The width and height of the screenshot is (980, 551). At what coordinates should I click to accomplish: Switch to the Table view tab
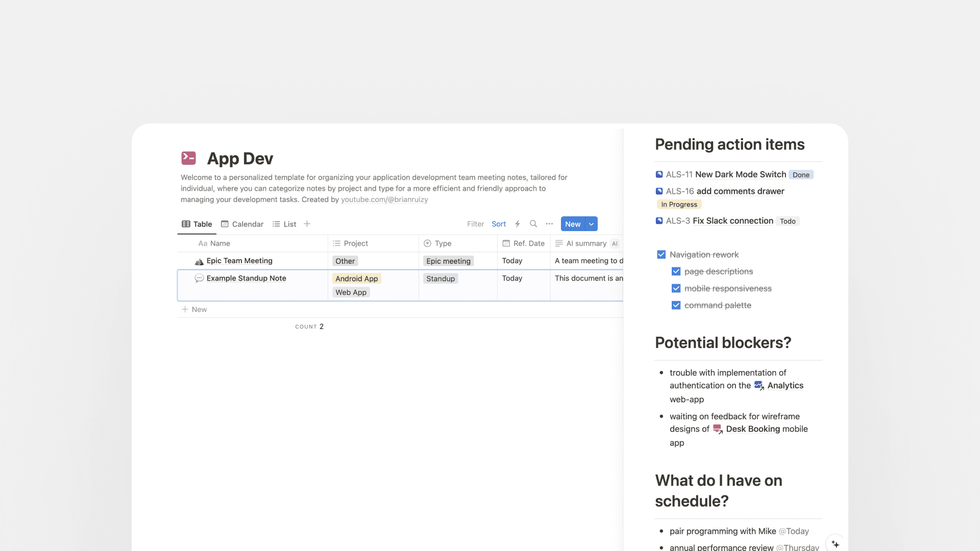coord(197,224)
